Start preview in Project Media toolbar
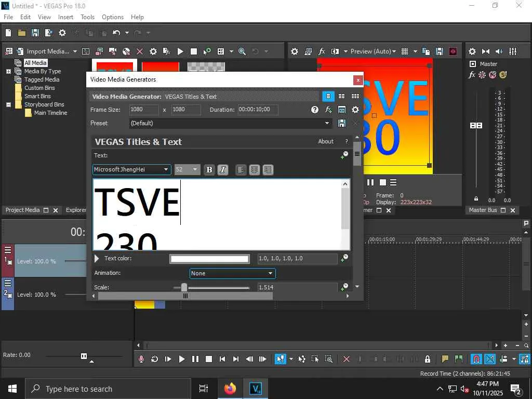Screen dimensions: 532x399 180,51
